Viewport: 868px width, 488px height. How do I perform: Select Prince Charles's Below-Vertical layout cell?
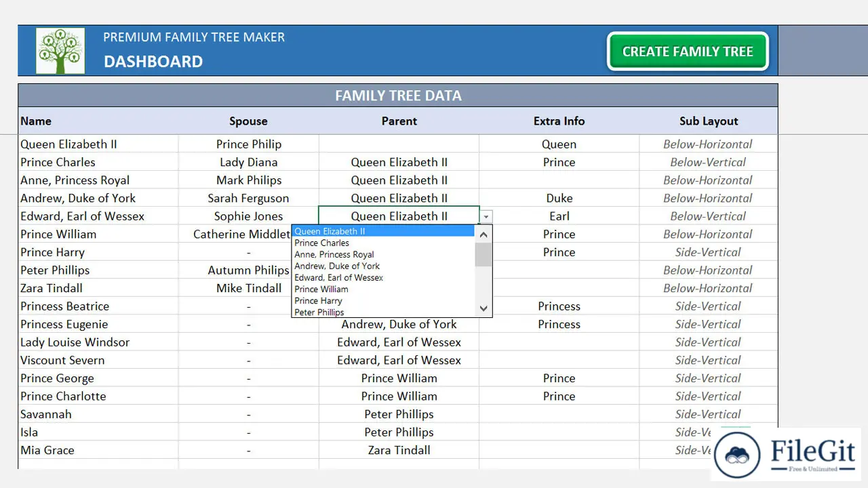coord(708,162)
